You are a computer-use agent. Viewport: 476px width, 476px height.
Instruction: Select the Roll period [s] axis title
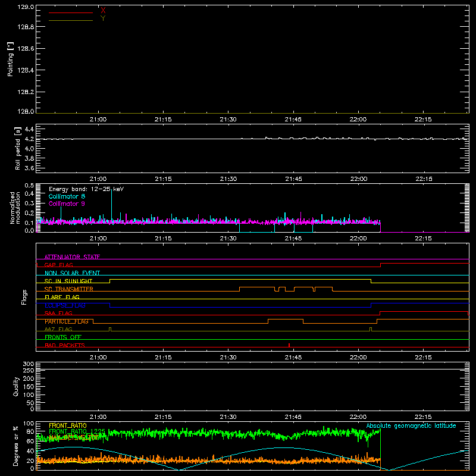point(18,148)
